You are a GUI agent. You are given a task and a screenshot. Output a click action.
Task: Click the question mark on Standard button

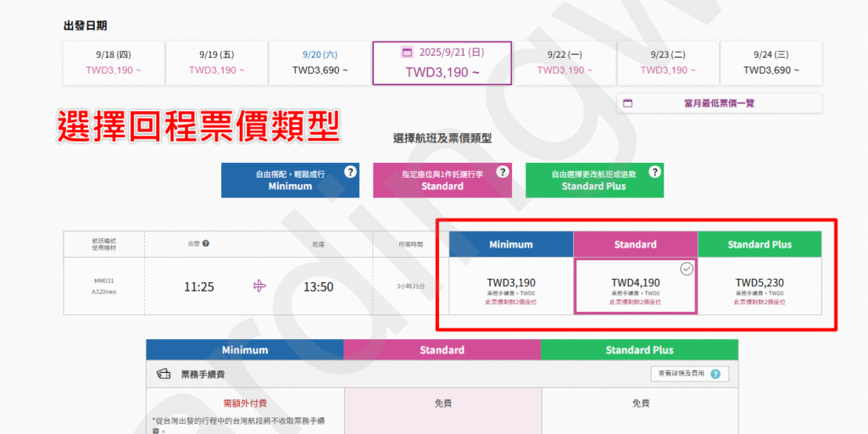click(x=502, y=171)
